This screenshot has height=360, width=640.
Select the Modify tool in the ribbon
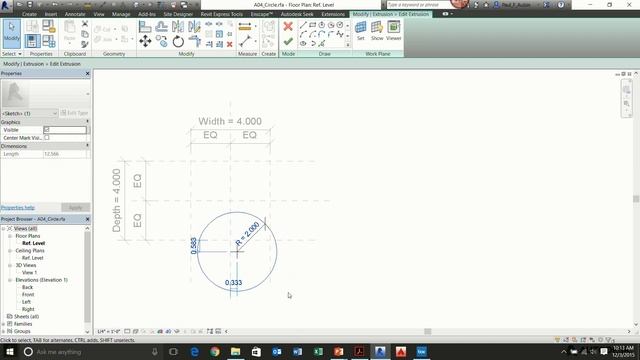tap(11, 33)
